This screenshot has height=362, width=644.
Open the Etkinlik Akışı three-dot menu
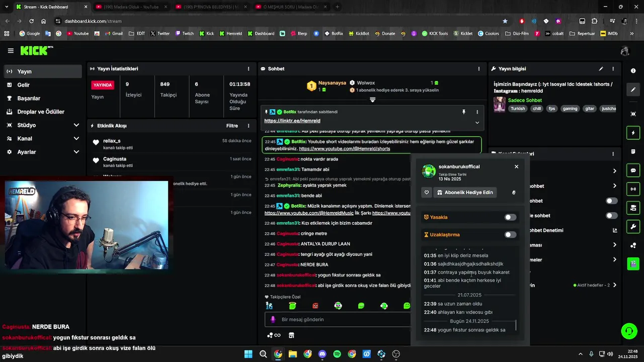tap(248, 126)
